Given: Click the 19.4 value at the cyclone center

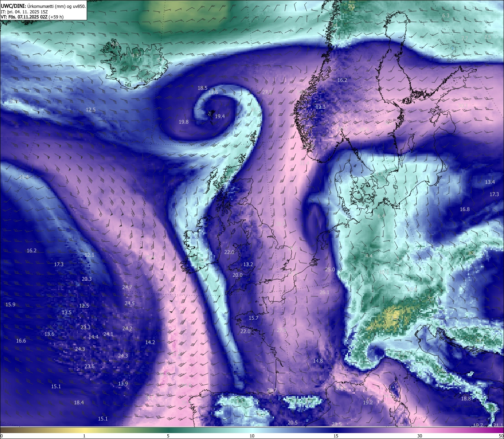Looking at the screenshot, I should click(220, 116).
